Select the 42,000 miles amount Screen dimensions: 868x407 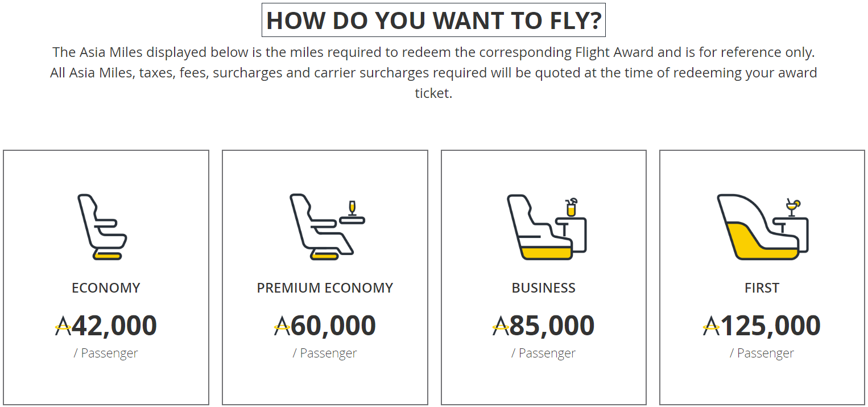114,326
